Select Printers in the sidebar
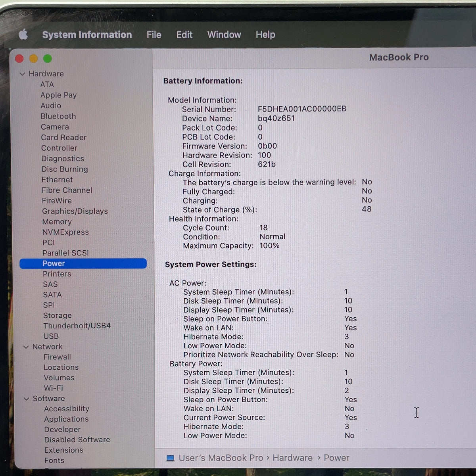Image resolution: width=476 pixels, height=476 pixels. [x=57, y=274]
